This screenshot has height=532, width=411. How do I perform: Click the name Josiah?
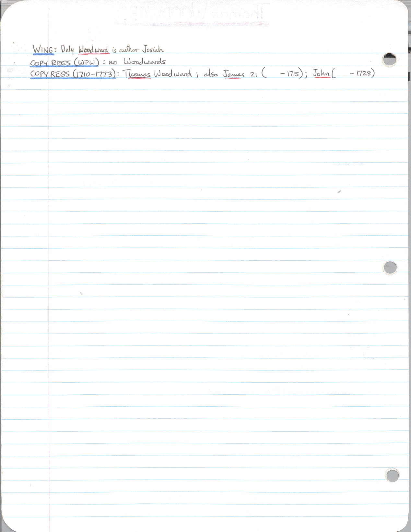(x=153, y=50)
